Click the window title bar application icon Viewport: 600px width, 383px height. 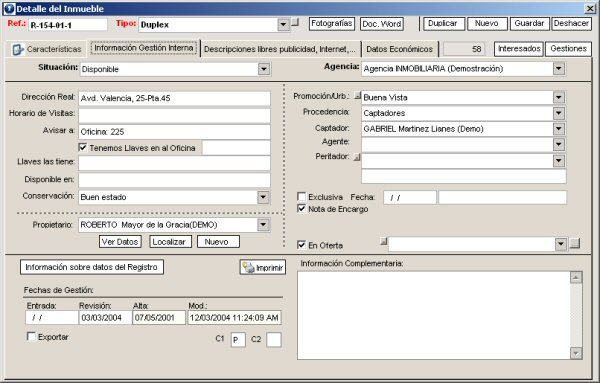[9, 8]
